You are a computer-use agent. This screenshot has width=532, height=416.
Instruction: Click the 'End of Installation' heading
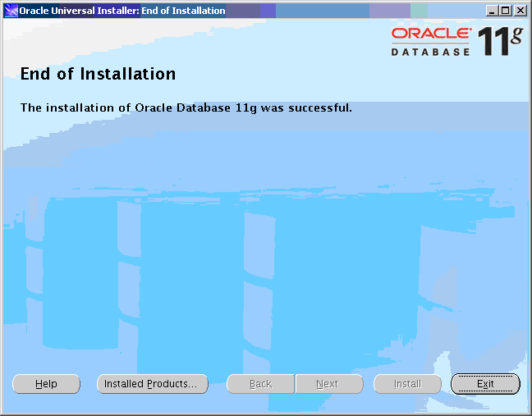(x=98, y=74)
